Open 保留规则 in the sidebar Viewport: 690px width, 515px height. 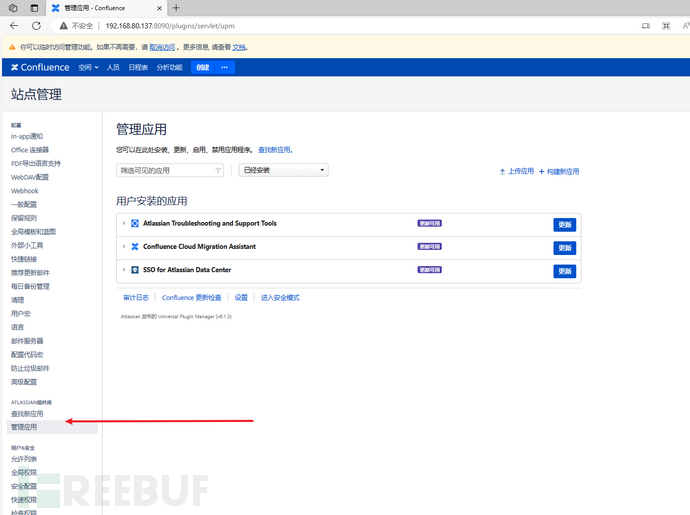24,218
